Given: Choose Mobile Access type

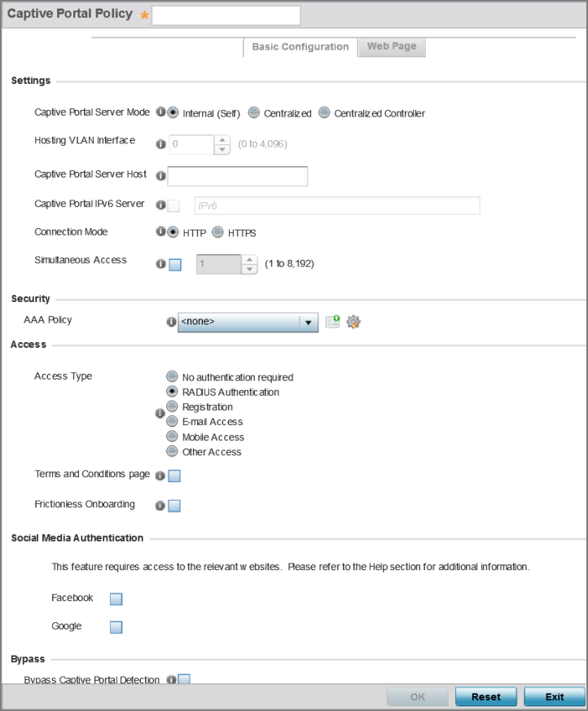Looking at the screenshot, I should tap(172, 437).
